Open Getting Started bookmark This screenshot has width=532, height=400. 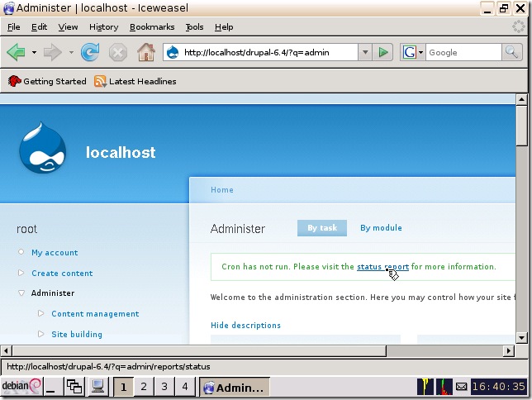(47, 82)
